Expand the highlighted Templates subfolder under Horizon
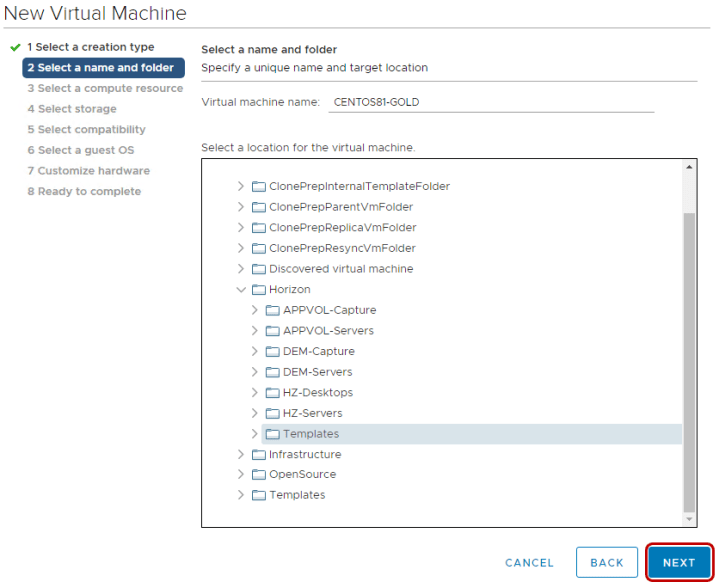 (255, 434)
